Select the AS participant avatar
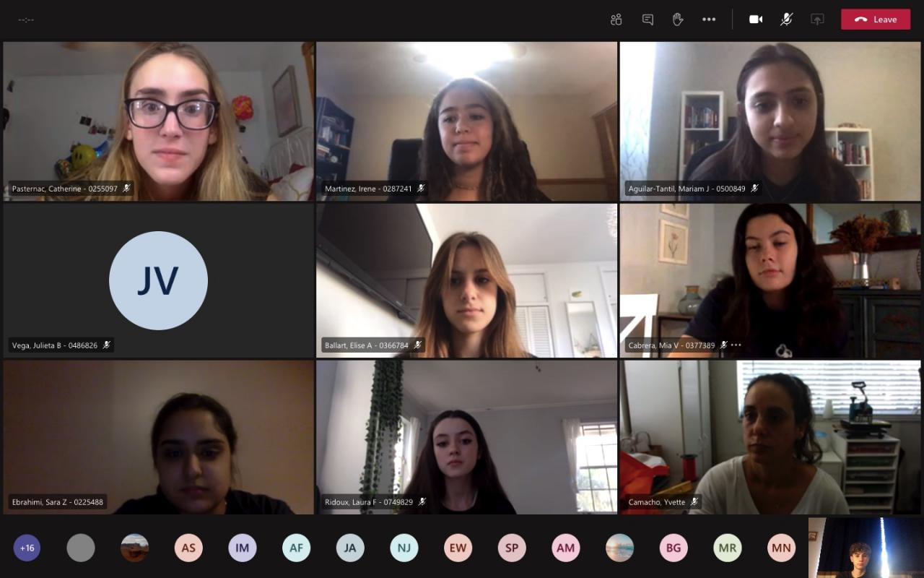 tap(188, 548)
